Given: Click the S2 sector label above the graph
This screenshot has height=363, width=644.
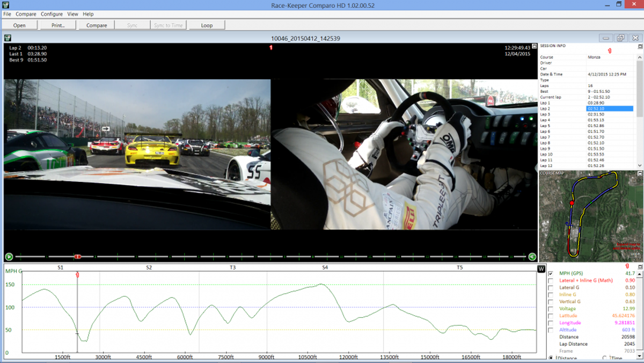Looking at the screenshot, I should tap(149, 267).
